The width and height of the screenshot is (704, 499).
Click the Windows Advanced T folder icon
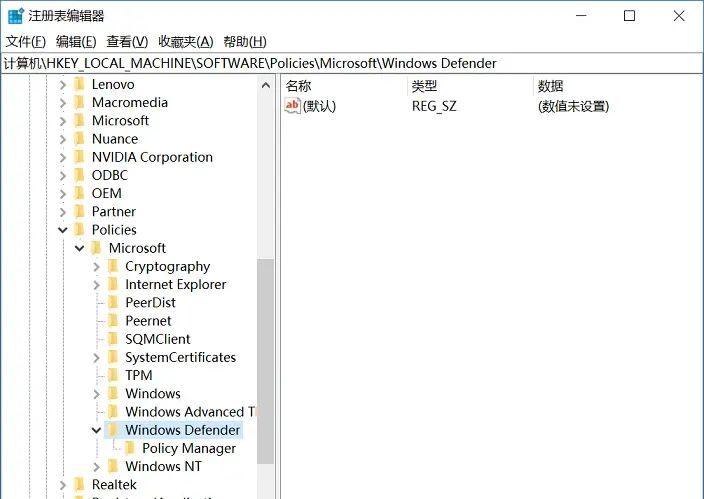coord(113,412)
